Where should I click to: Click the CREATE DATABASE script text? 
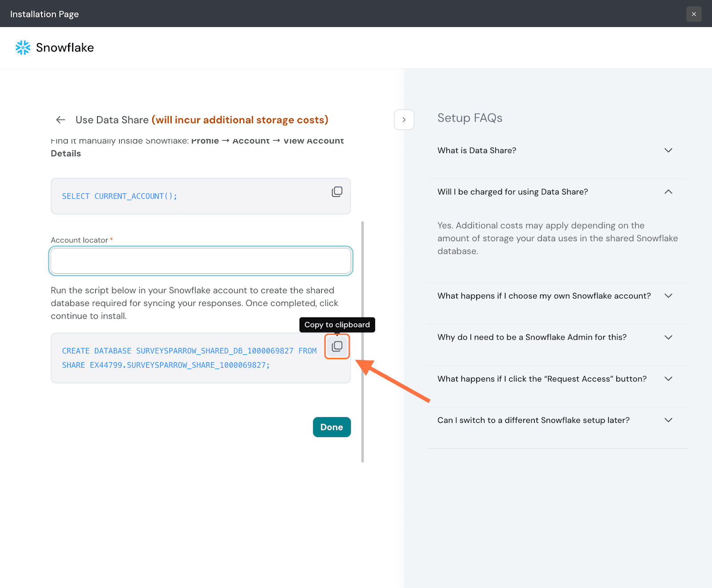[189, 358]
